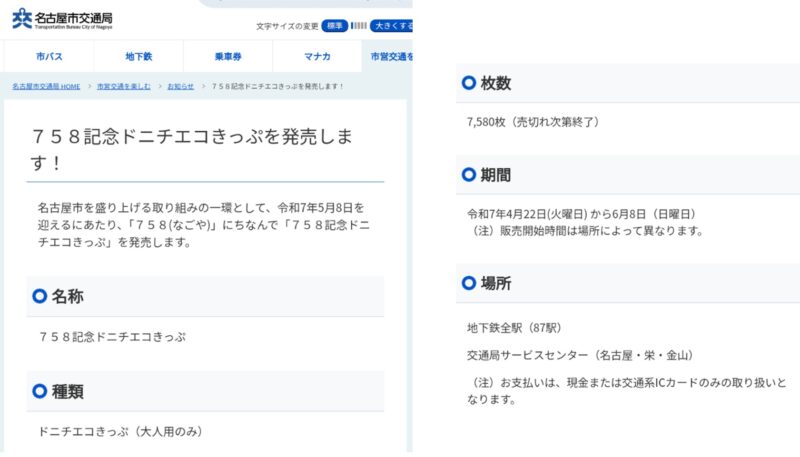Open the 市バス tab

(49, 56)
